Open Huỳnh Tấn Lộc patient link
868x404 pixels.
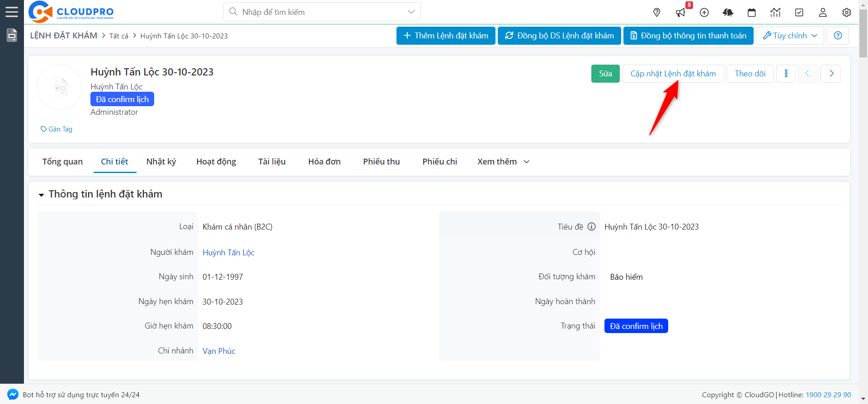(x=228, y=253)
